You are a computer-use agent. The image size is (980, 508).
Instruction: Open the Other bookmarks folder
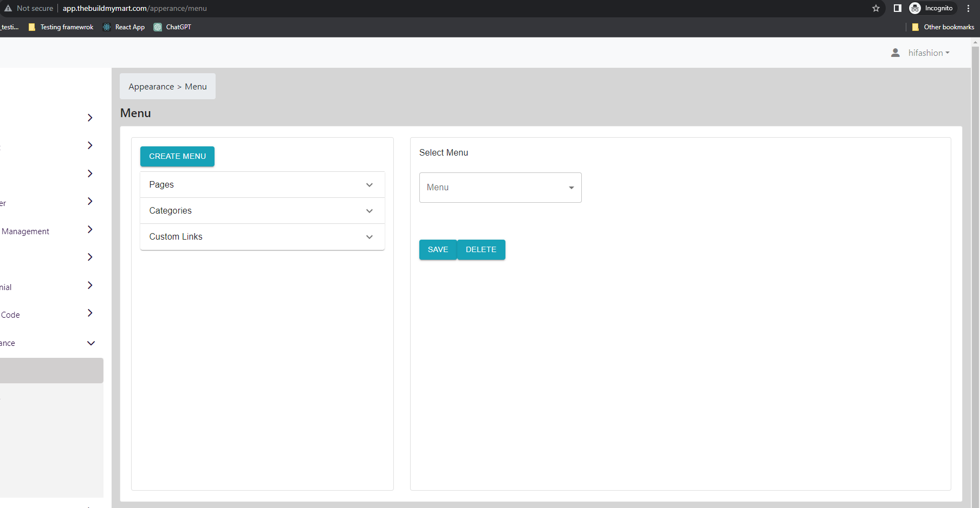(943, 27)
